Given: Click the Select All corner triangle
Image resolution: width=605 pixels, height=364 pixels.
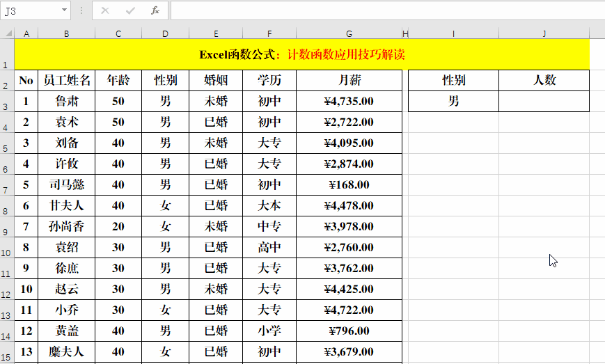Looking at the screenshot, I should (7, 33).
